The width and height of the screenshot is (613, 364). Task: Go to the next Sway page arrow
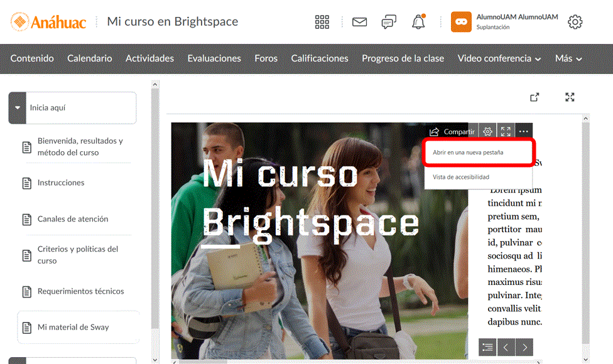[x=524, y=347]
